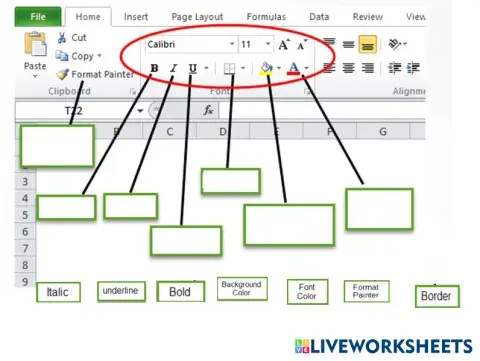The width and height of the screenshot is (480, 361).
Task: Open Clipboard group dialog launcher
Action: (133, 91)
